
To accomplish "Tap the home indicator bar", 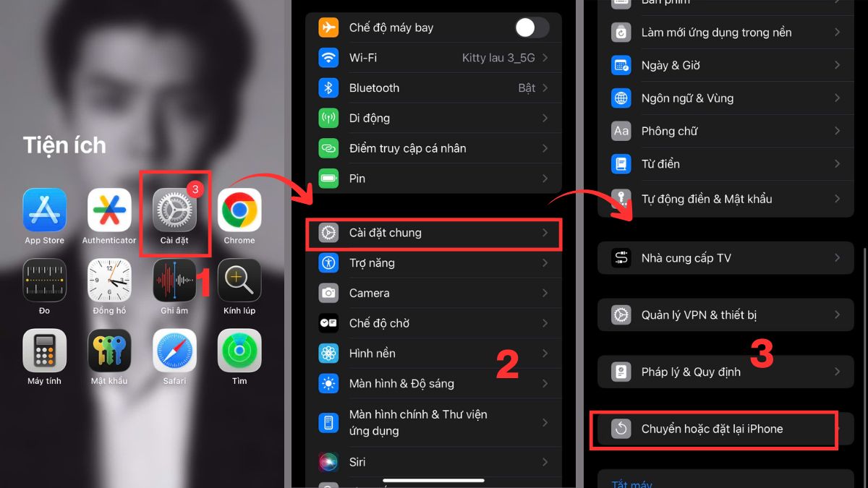I will (433, 480).
